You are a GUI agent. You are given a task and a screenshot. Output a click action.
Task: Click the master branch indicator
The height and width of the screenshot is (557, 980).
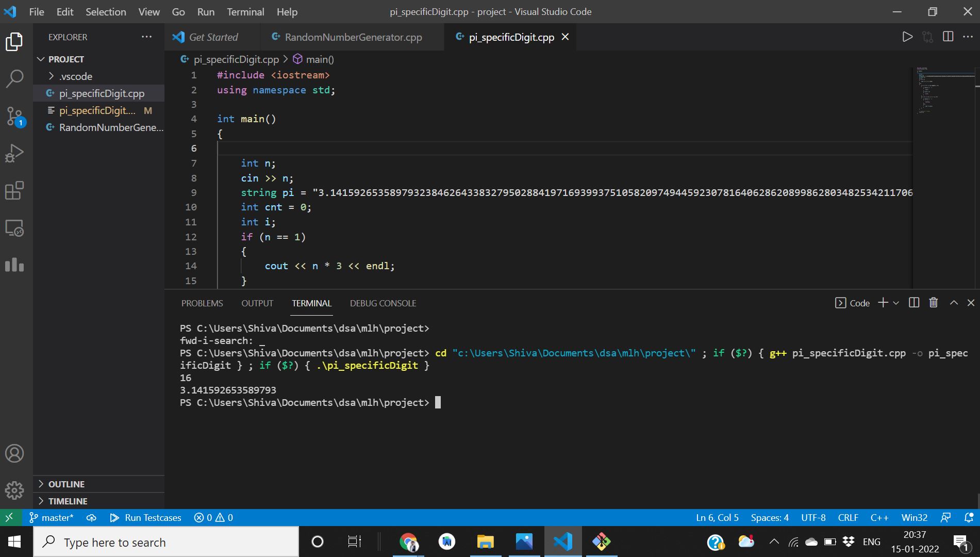click(x=52, y=517)
